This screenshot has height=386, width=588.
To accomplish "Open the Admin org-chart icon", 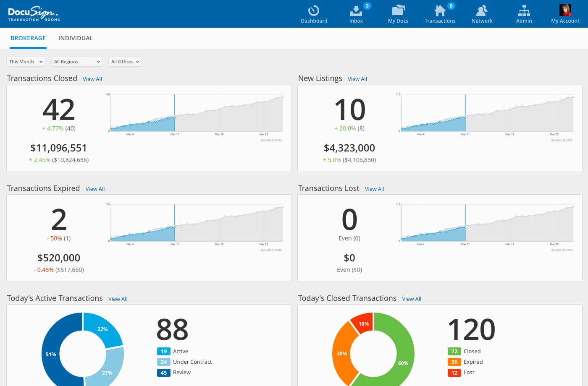I will click(524, 10).
